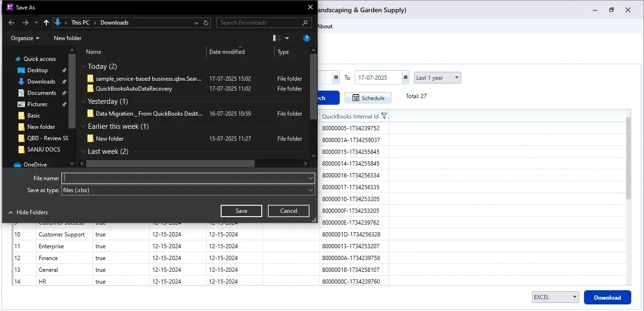Go back in Save As dialog
Viewport: 644px width, 311px height.
tap(11, 23)
